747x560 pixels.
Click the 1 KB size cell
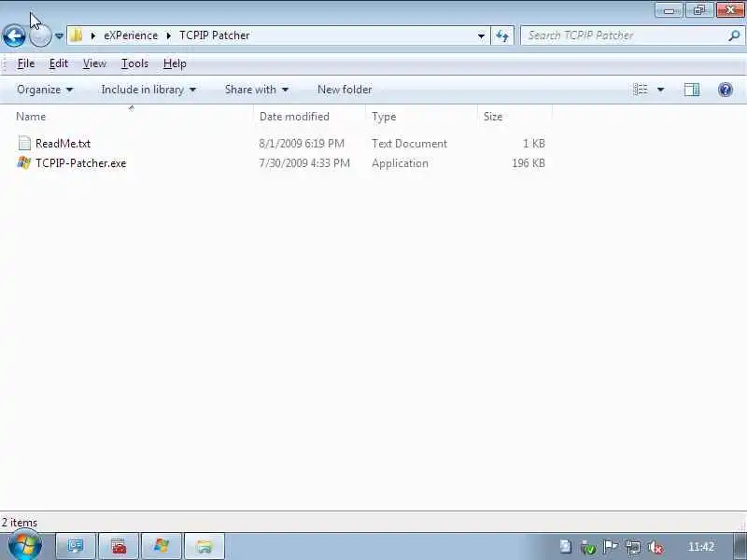533,144
